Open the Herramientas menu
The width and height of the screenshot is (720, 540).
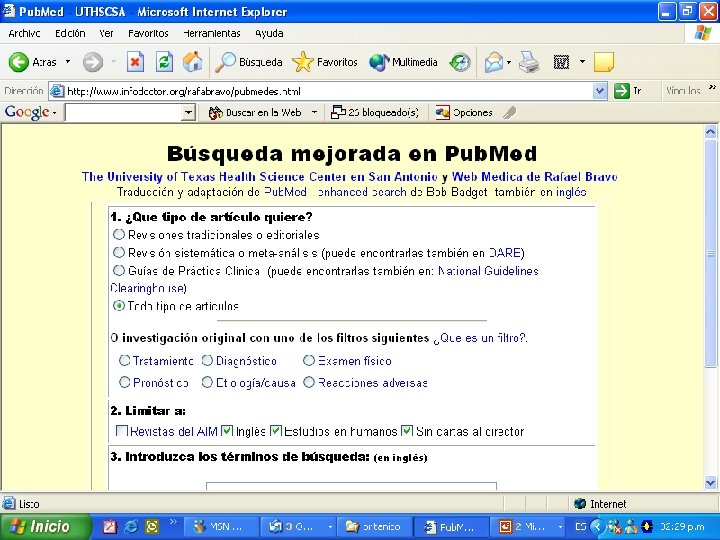click(x=212, y=34)
